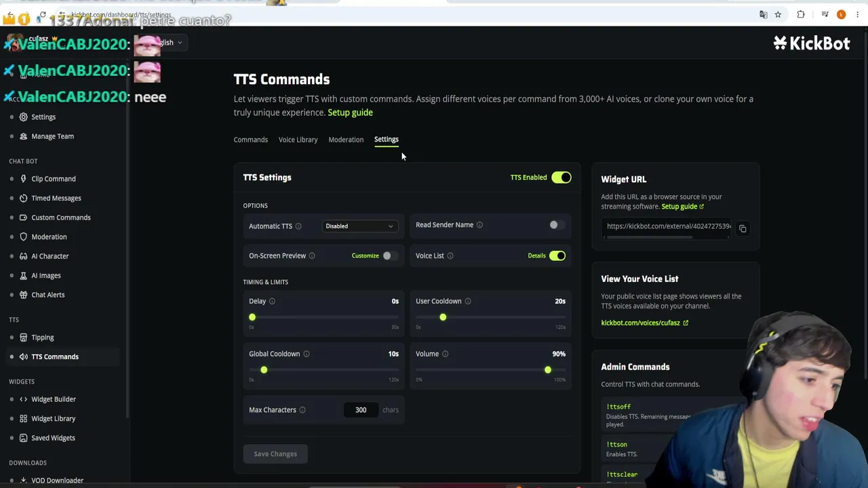Click the KickBot logo
This screenshot has width=868, height=488.
point(812,43)
